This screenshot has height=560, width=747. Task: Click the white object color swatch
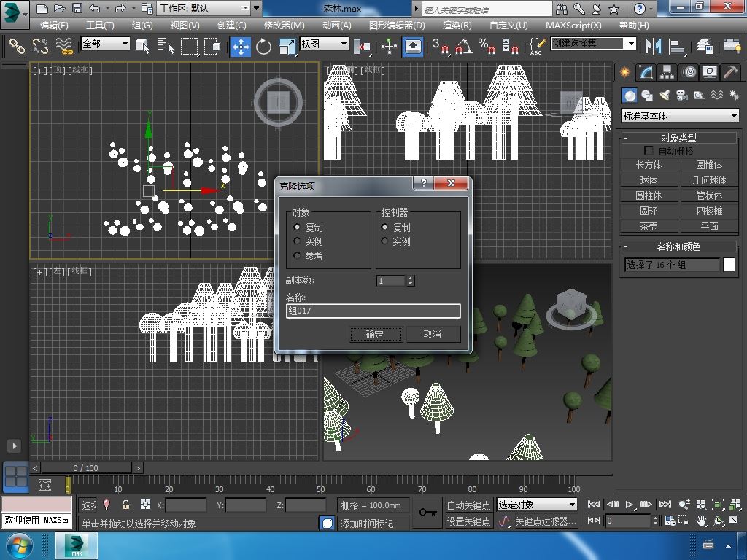728,265
